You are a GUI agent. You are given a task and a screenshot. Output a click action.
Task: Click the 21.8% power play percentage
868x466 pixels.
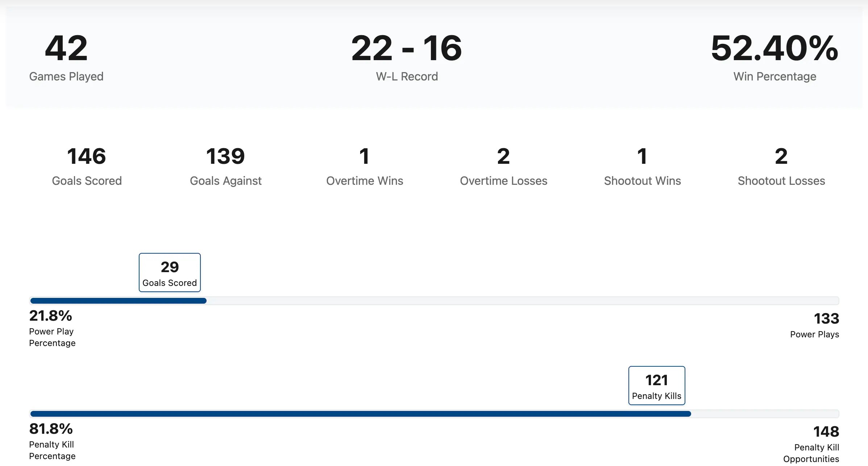click(x=51, y=316)
